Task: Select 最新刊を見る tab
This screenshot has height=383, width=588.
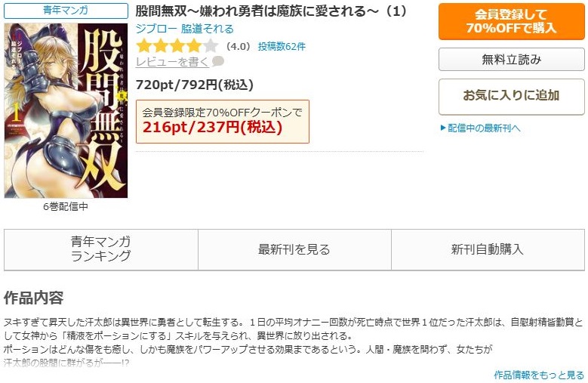Action: pos(294,249)
